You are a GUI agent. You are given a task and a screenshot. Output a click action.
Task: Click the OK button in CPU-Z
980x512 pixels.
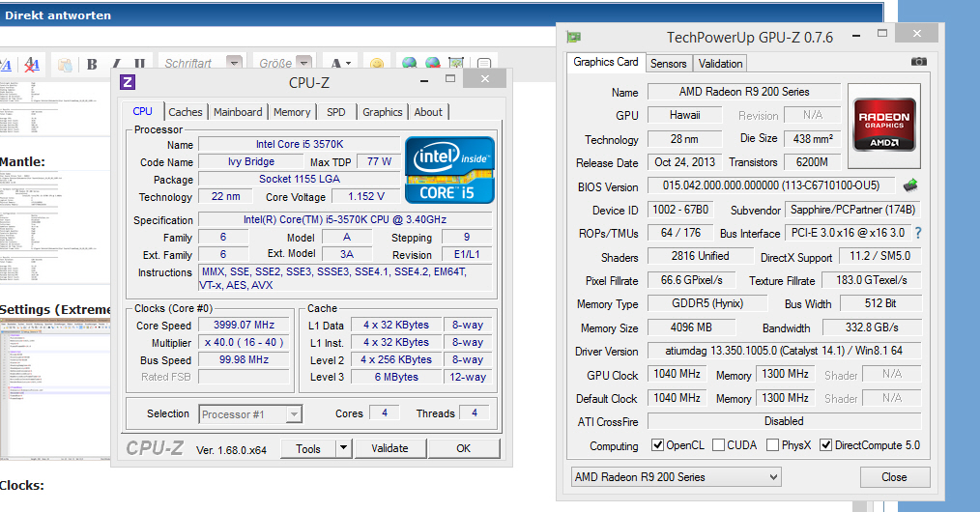click(463, 449)
